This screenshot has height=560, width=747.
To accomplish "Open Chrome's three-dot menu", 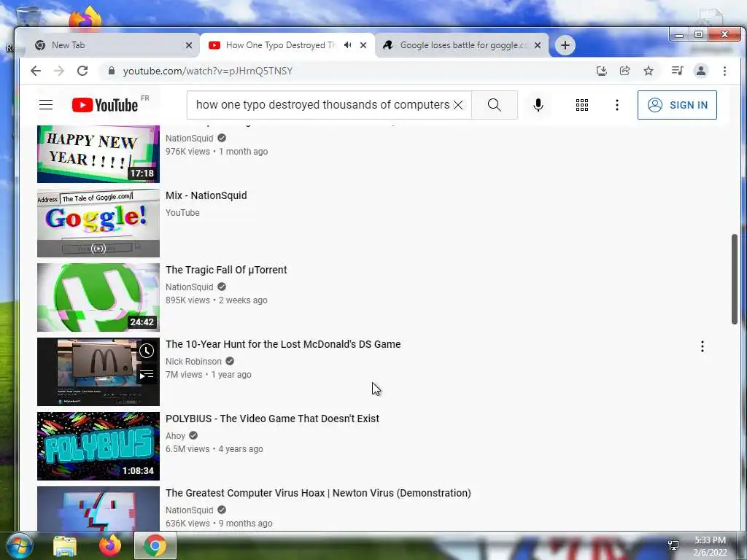I will pyautogui.click(x=724, y=71).
